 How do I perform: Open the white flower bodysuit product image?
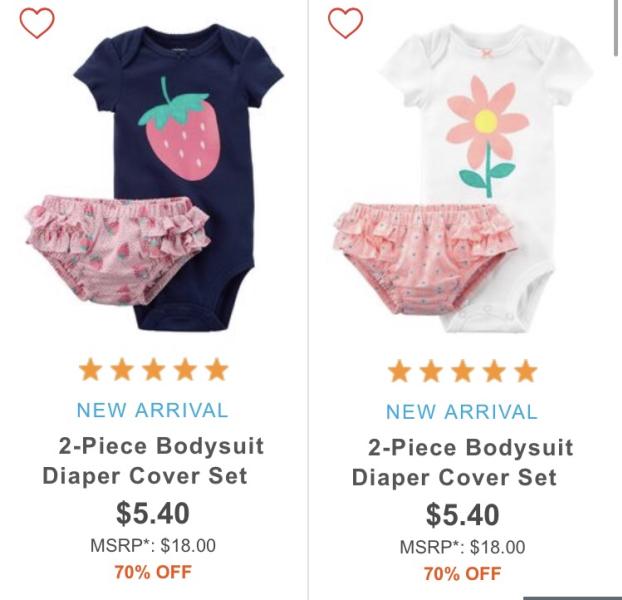(463, 178)
